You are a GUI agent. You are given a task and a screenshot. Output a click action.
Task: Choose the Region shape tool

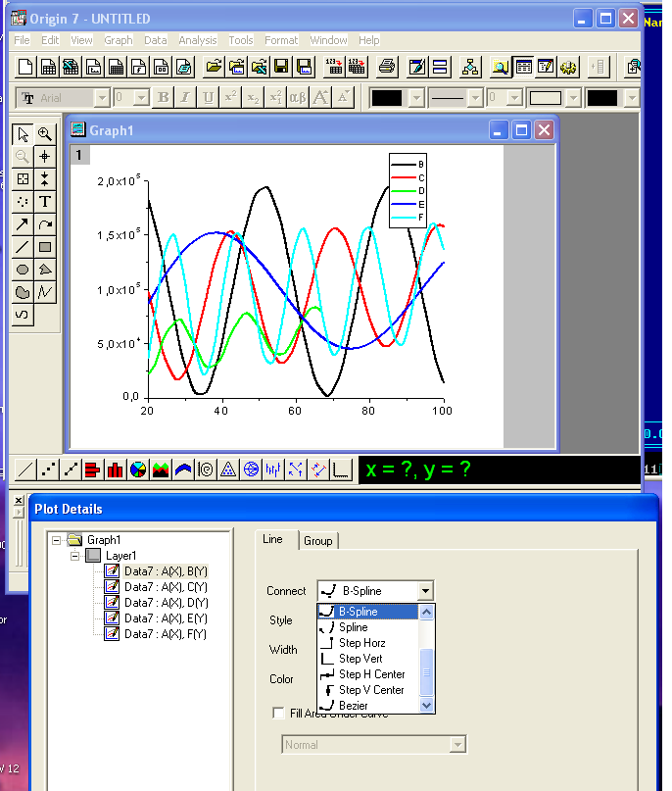23,292
